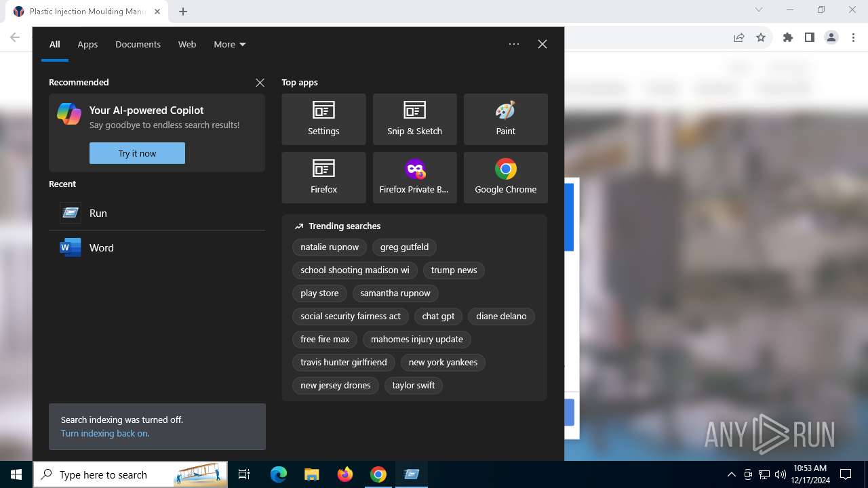The height and width of the screenshot is (488, 868).
Task: Search trending 'new jersey drones'
Action: click(x=336, y=386)
